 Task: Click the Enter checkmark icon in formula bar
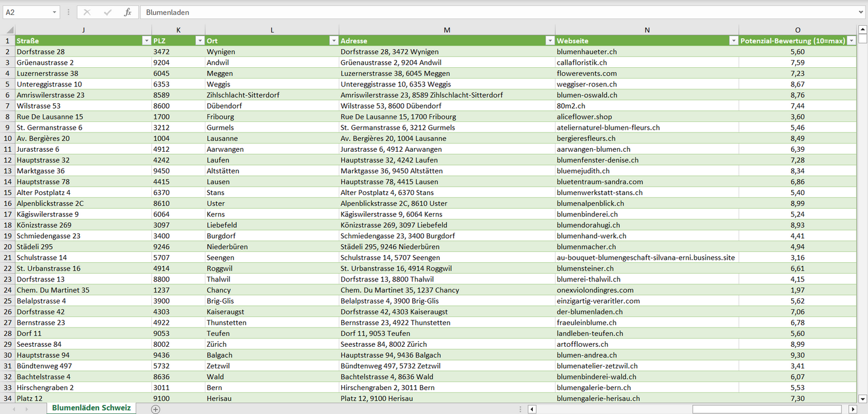[x=108, y=12]
